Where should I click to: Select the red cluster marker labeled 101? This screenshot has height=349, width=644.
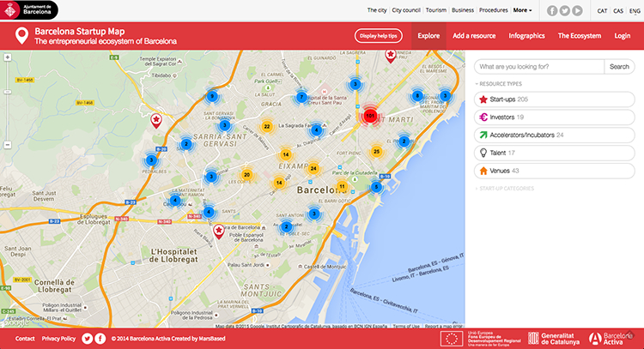click(x=370, y=115)
